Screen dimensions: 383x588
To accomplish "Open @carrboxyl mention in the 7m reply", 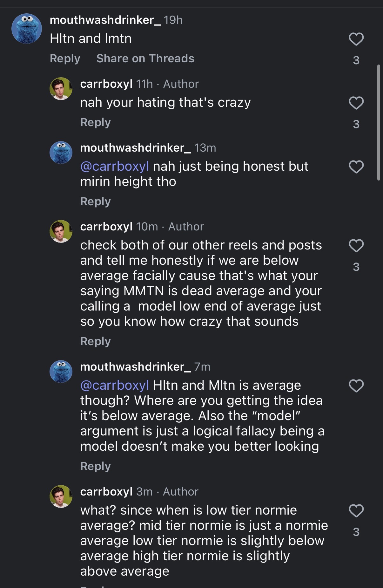I will pos(114,385).
